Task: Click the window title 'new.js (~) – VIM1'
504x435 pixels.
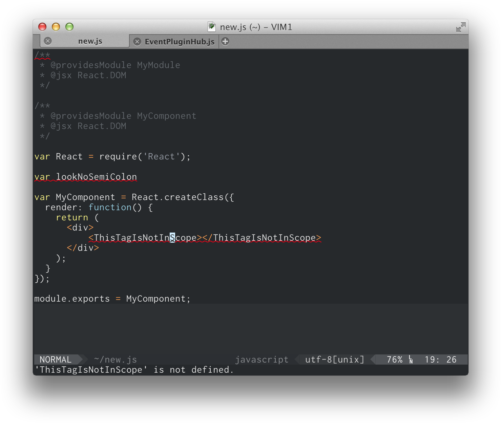Action: [256, 27]
